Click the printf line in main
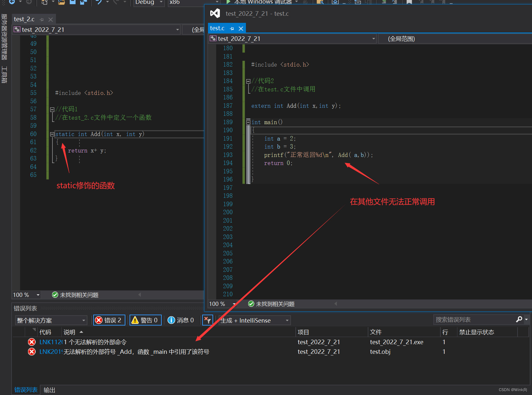 coord(319,155)
